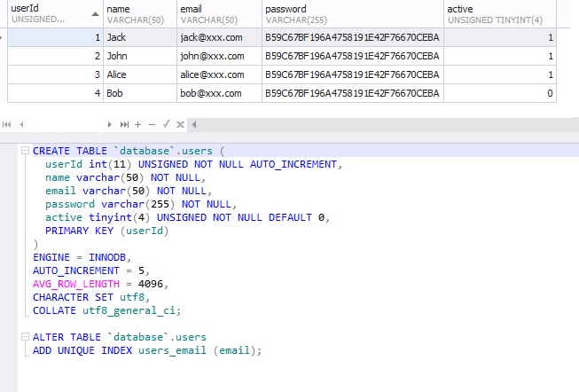Go to next record in navigator

(x=109, y=124)
